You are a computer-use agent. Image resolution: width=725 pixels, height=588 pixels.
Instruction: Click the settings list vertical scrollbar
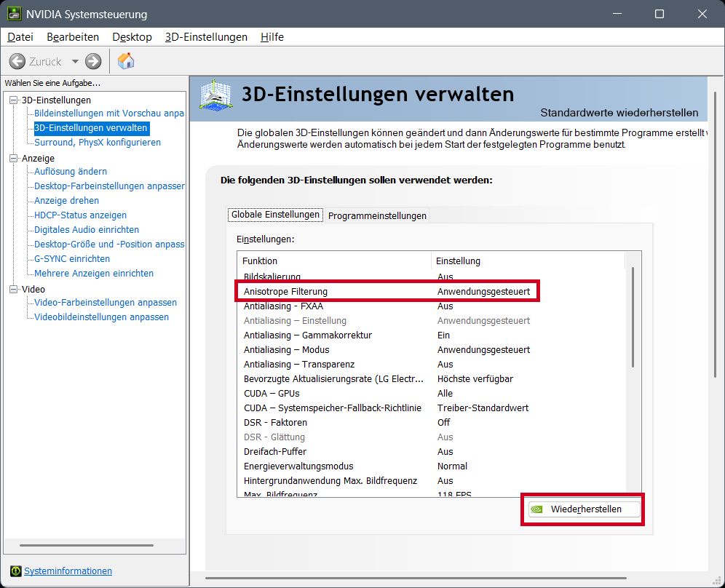coord(633,317)
